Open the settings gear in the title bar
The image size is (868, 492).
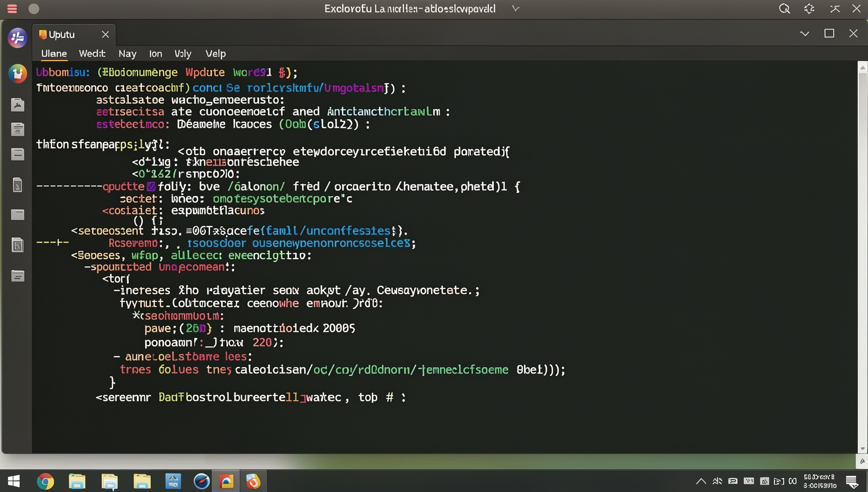809,9
